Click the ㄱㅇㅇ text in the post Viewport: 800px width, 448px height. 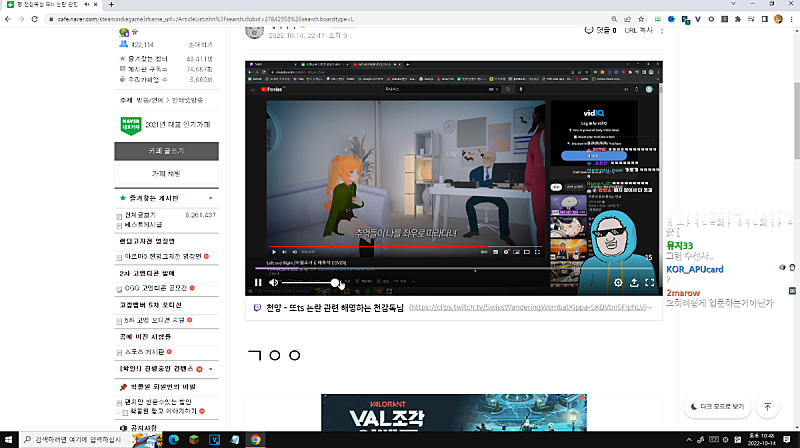[274, 355]
